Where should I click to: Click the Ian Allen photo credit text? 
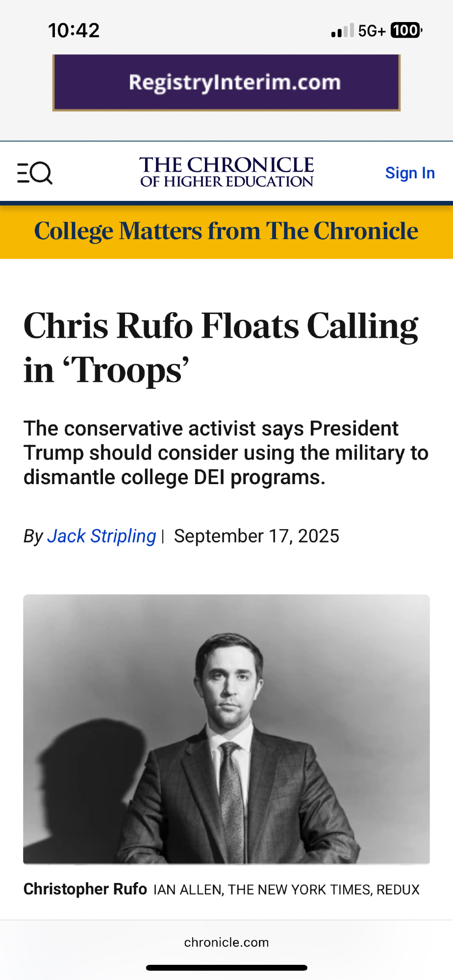click(286, 890)
